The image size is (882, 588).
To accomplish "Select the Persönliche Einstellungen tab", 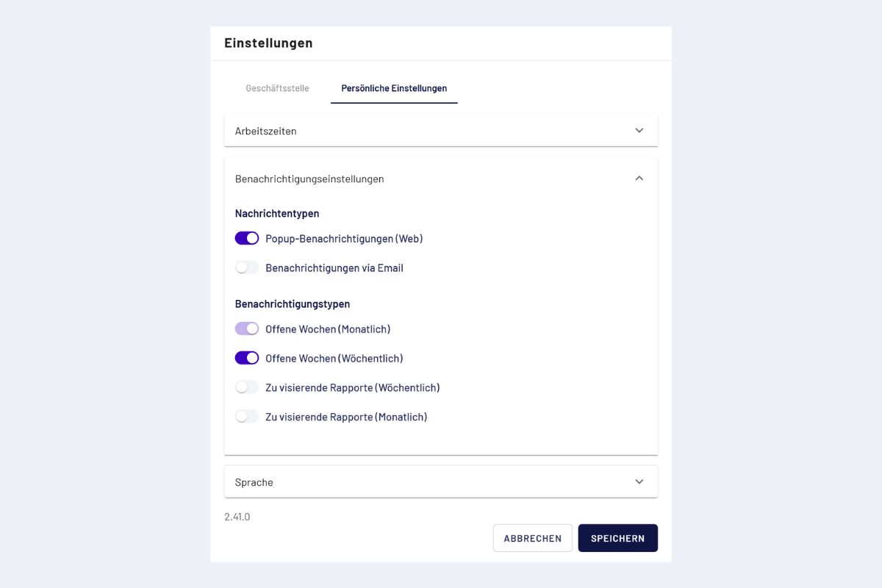I will (x=394, y=88).
